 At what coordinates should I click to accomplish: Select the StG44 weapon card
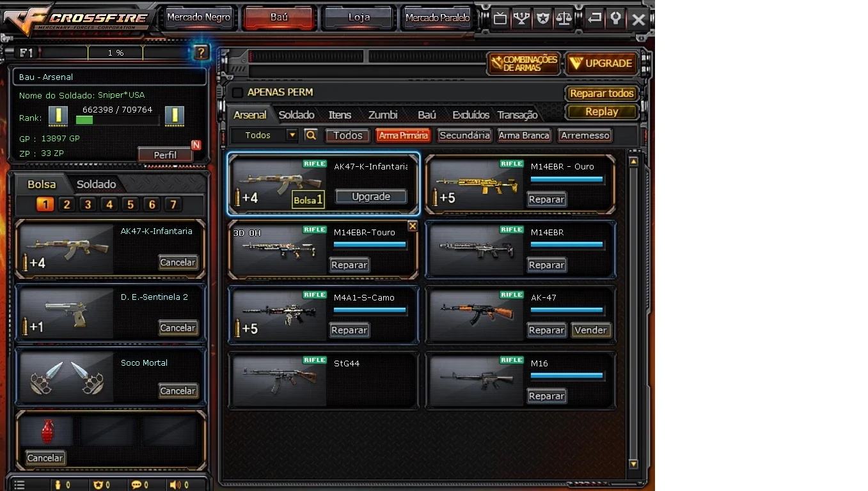[x=324, y=380]
